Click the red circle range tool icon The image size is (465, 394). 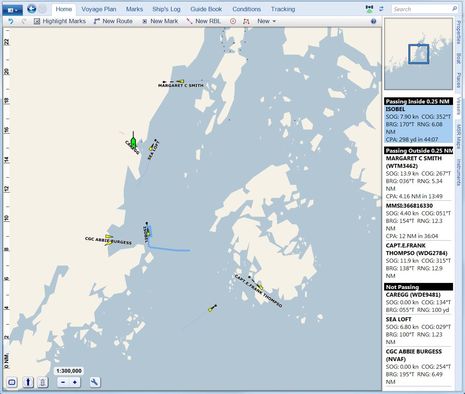point(233,21)
